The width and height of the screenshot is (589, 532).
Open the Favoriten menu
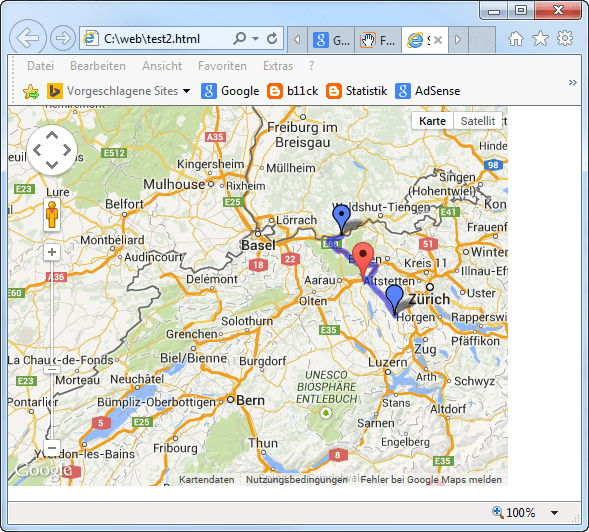point(222,66)
